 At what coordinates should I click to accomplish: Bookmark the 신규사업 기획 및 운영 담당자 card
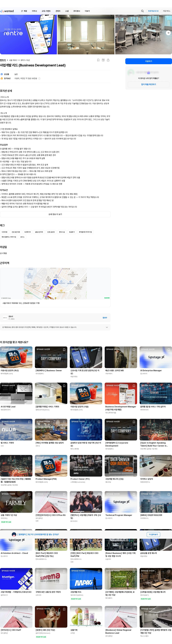(x=99, y=350)
